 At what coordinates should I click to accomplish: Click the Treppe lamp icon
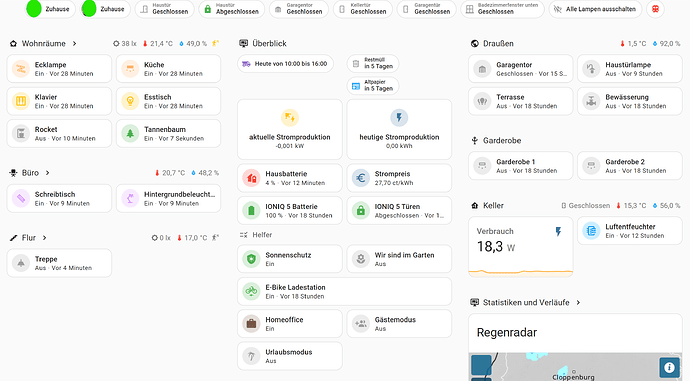tap(21, 263)
